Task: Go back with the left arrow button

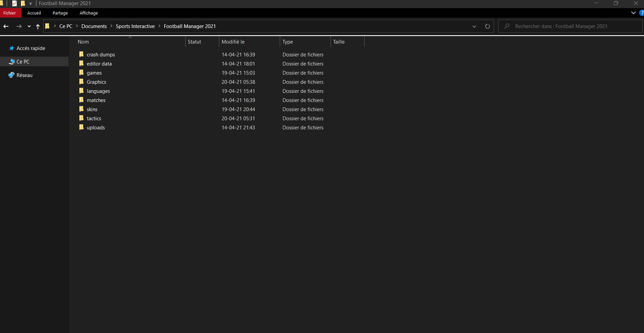Action: click(6, 26)
